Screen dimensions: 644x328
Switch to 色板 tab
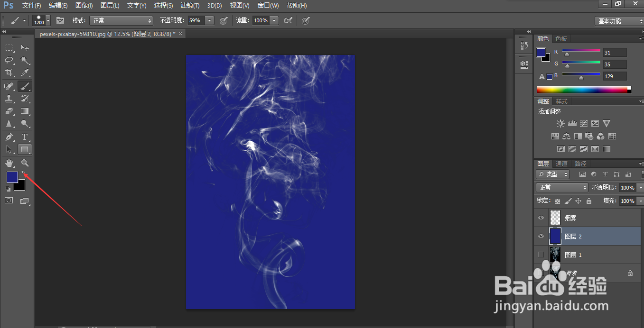561,39
